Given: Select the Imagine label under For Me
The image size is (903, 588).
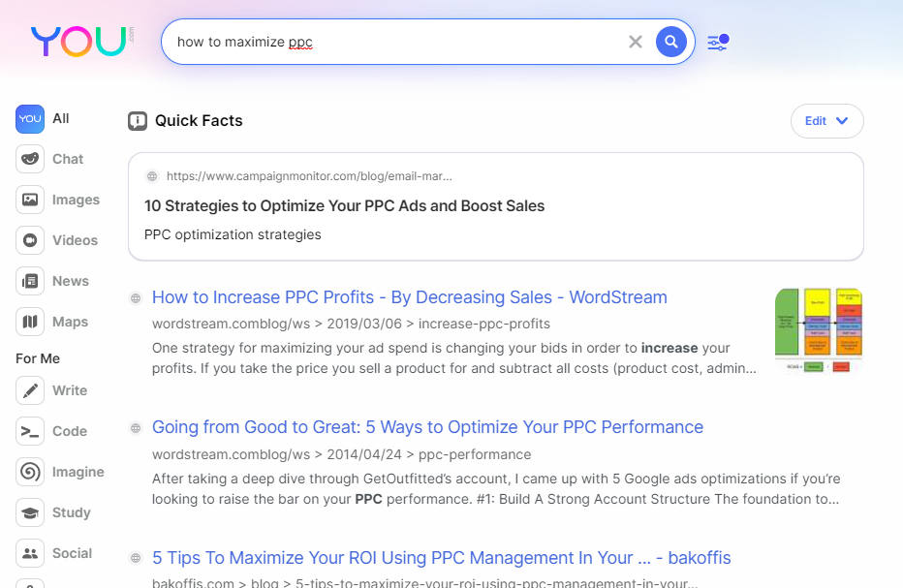Looking at the screenshot, I should pos(78,473).
